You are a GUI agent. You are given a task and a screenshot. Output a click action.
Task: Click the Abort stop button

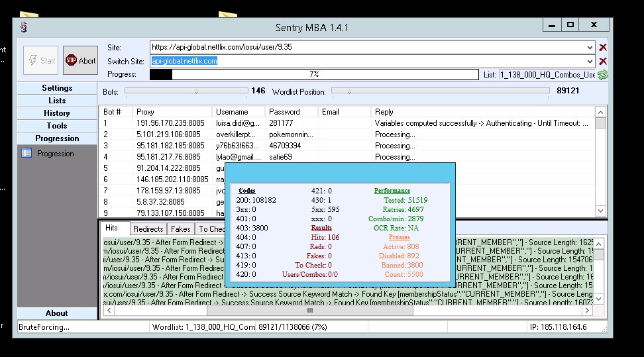pos(81,60)
